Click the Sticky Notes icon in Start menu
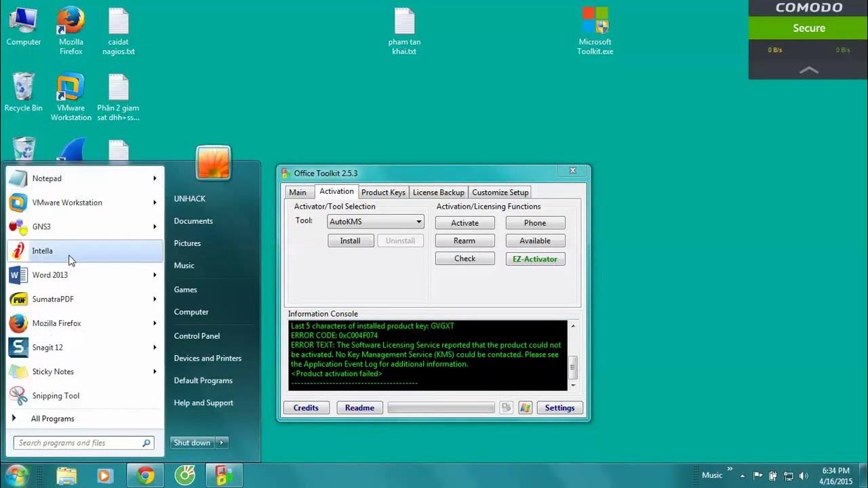The width and height of the screenshot is (868, 488). point(18,371)
